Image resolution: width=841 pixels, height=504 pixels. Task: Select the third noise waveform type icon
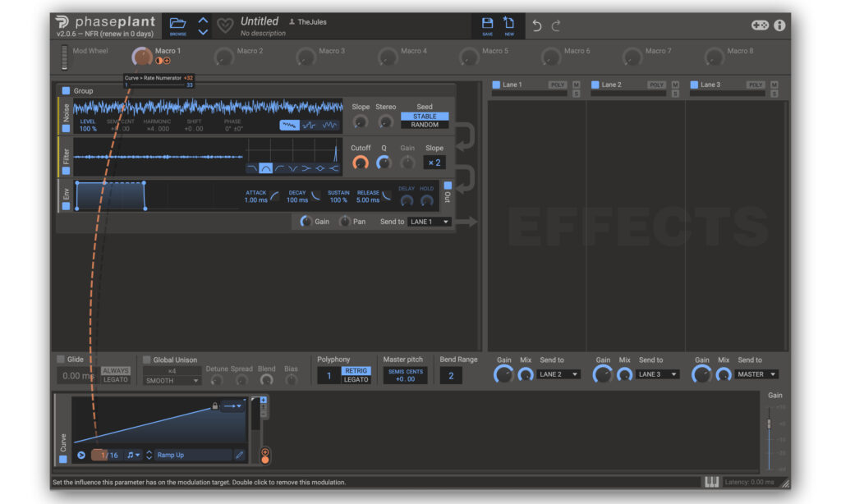click(329, 126)
